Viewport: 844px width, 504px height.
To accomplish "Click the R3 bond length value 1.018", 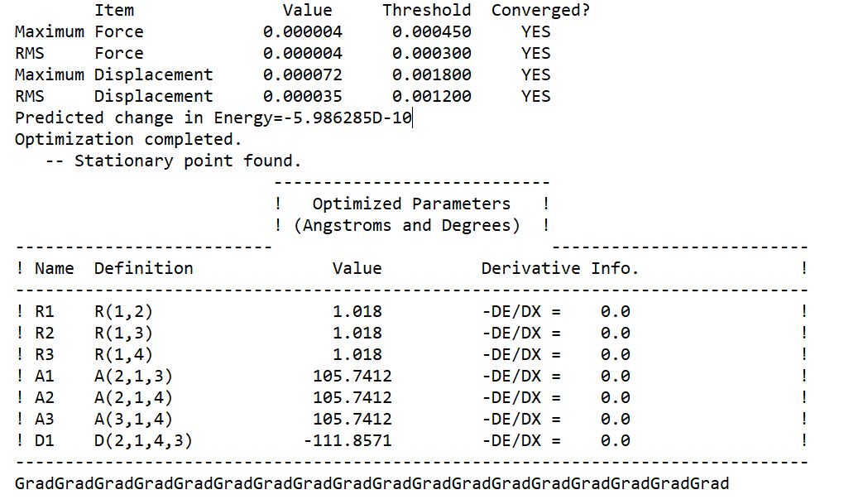I will click(357, 355).
